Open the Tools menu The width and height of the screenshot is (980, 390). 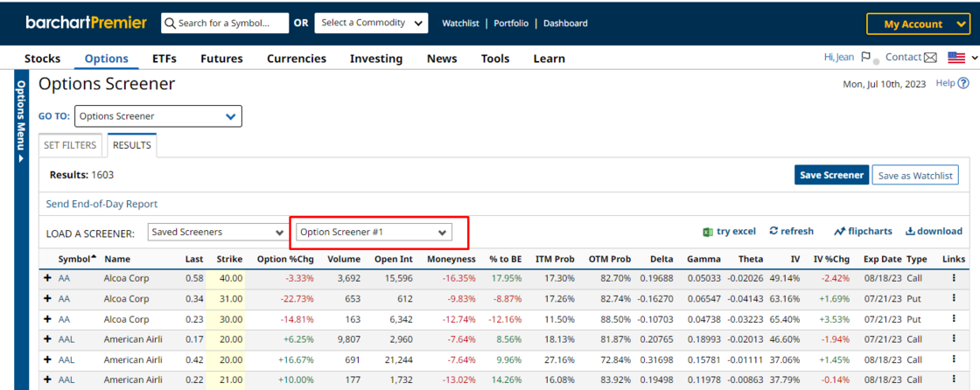(495, 59)
